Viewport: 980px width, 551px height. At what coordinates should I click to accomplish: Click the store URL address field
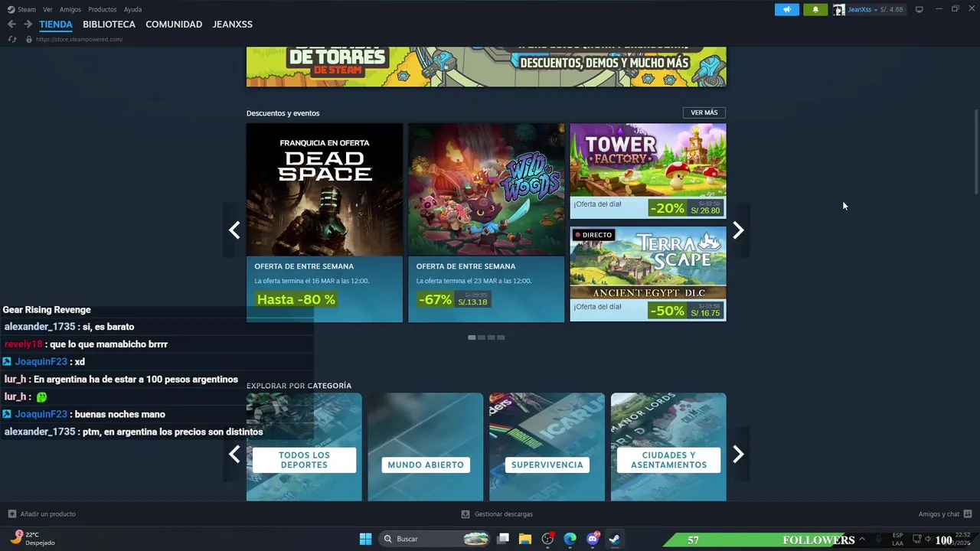pyautogui.click(x=79, y=39)
